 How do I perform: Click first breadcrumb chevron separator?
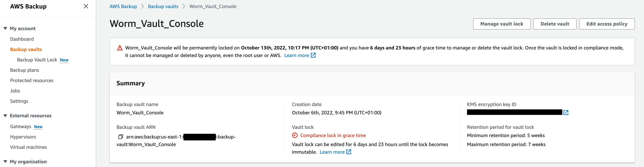pyautogui.click(x=143, y=6)
